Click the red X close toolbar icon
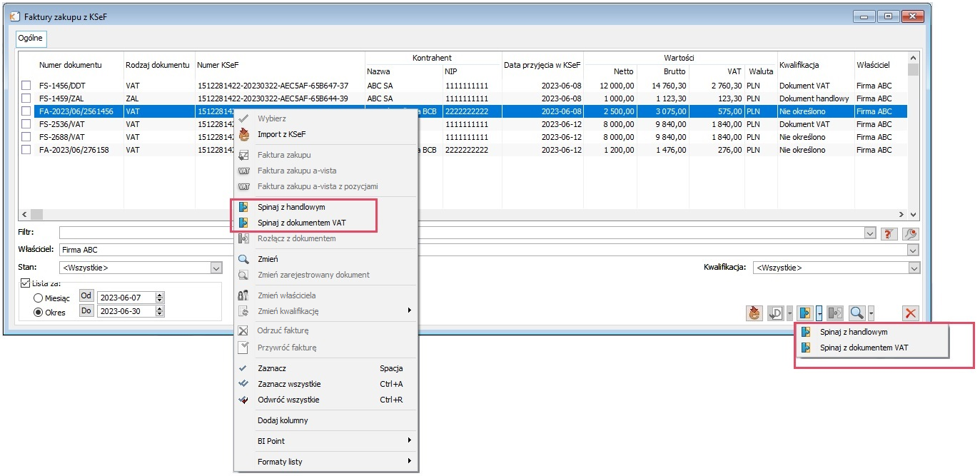This screenshot has height=476, width=980. click(x=910, y=313)
